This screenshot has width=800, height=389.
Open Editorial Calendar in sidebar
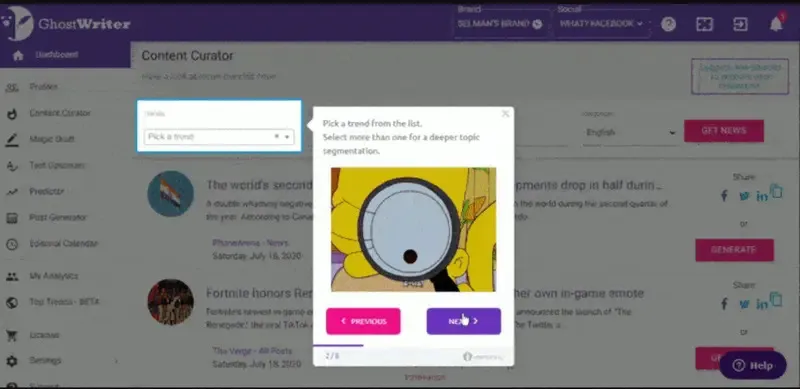[63, 244]
